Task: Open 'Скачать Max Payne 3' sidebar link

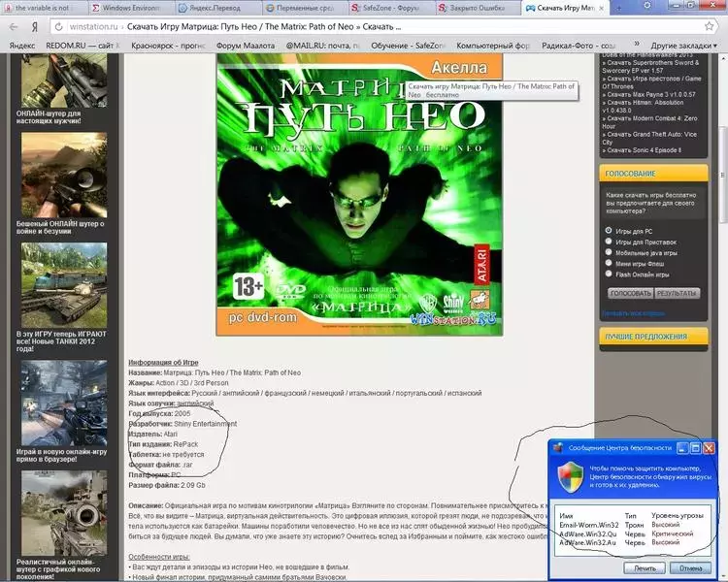Action: click(x=648, y=94)
